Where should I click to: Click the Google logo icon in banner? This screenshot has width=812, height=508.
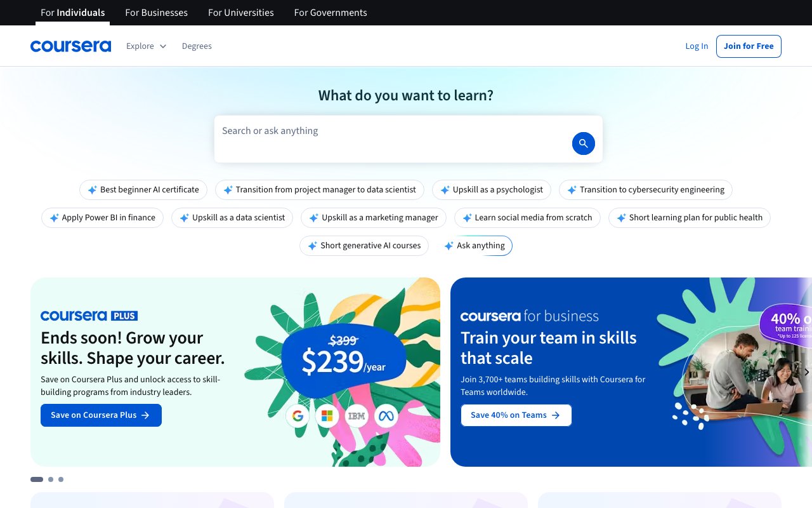(x=298, y=416)
